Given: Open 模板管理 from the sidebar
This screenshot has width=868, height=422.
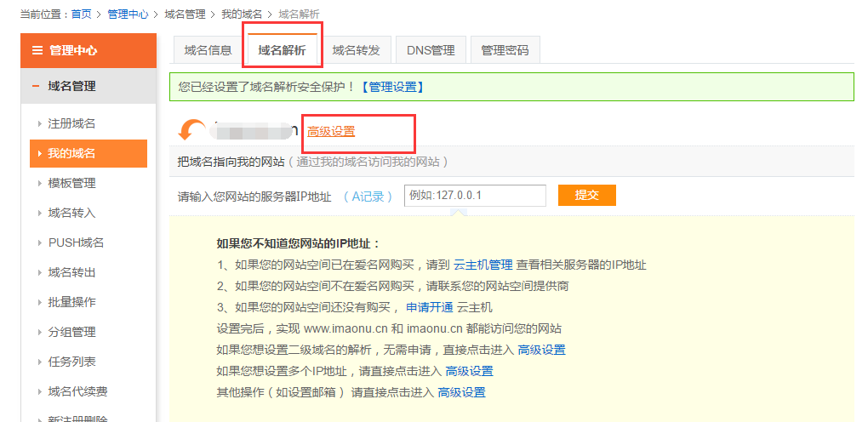Looking at the screenshot, I should tap(71, 183).
